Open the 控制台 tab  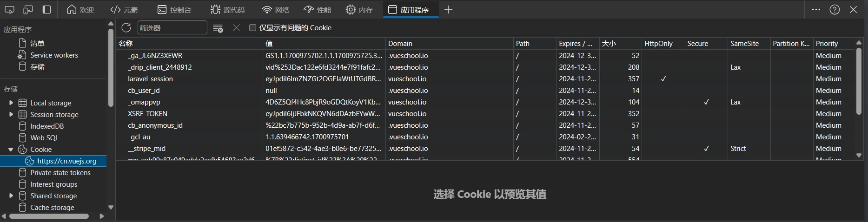coord(174,10)
